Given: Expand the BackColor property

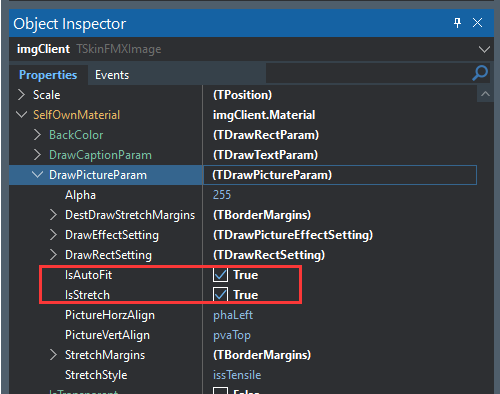Looking at the screenshot, I should (x=37, y=135).
